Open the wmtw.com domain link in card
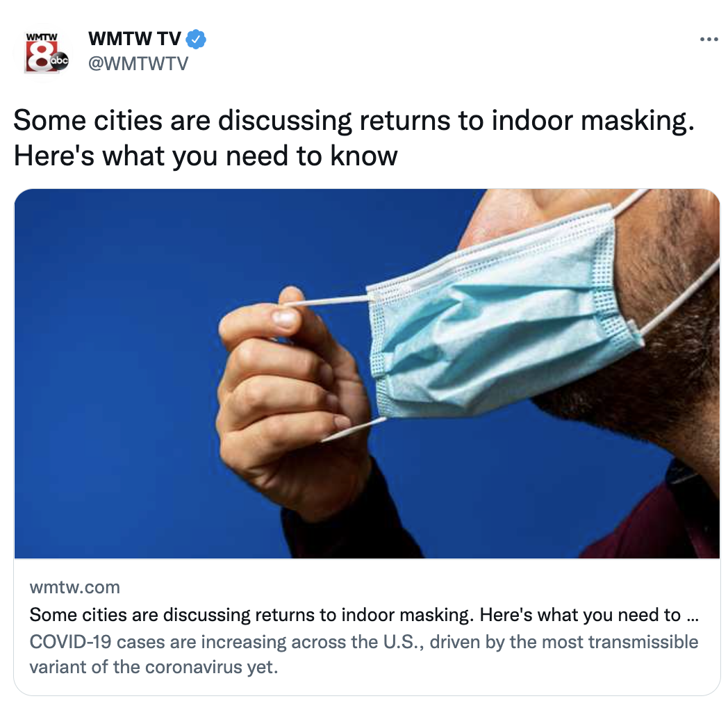This screenshot has height=710, width=728. (x=75, y=588)
